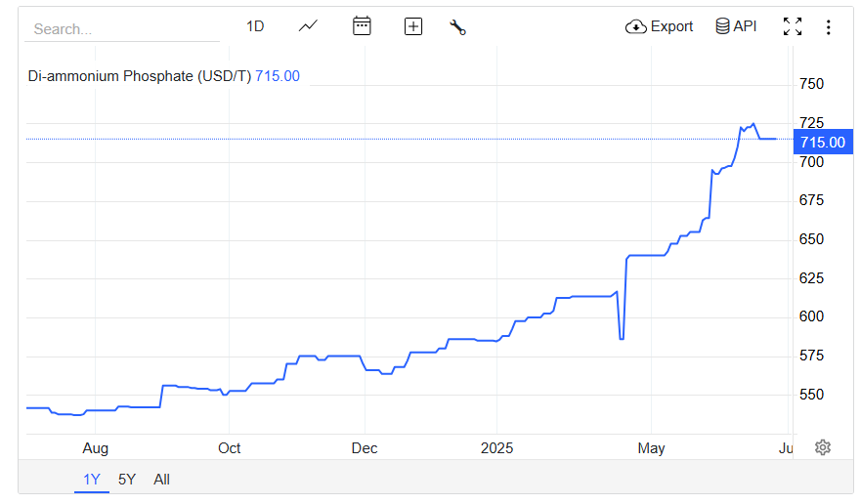Click the Di-ammonium Phosphate series title
Screen dimensions: 860x504
(x=140, y=76)
